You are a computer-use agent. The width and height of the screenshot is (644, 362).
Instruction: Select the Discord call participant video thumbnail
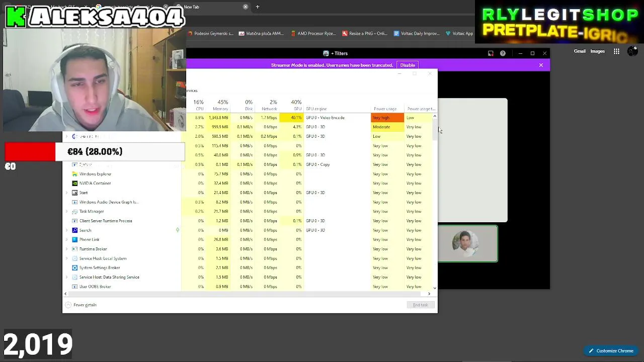tap(467, 244)
